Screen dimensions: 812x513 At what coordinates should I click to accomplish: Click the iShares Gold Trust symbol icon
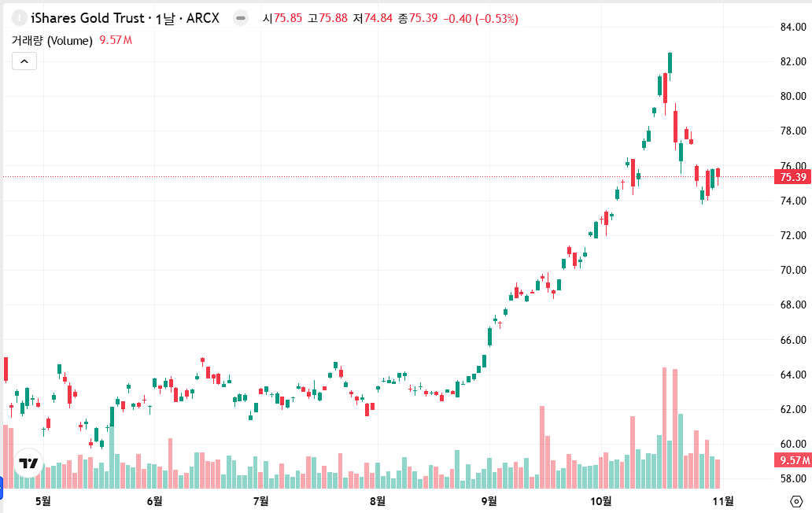(x=20, y=18)
